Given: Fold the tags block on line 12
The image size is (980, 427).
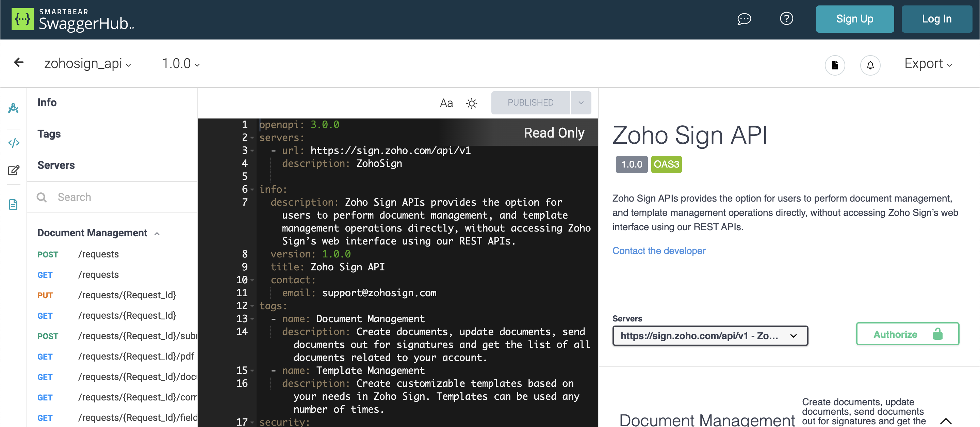Looking at the screenshot, I should pyautogui.click(x=252, y=306).
